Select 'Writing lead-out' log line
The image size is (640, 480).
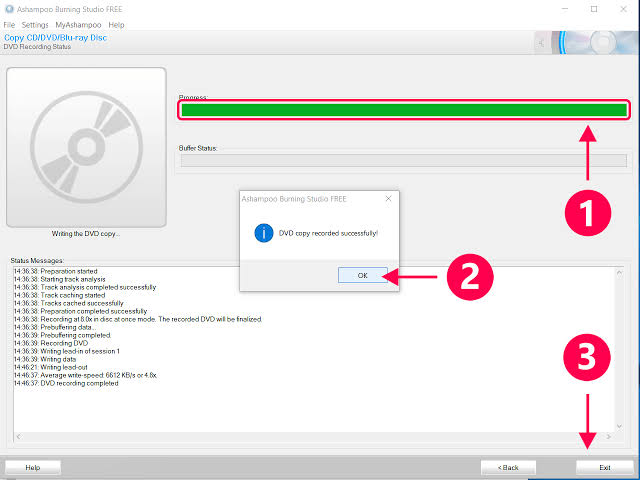[51, 367]
